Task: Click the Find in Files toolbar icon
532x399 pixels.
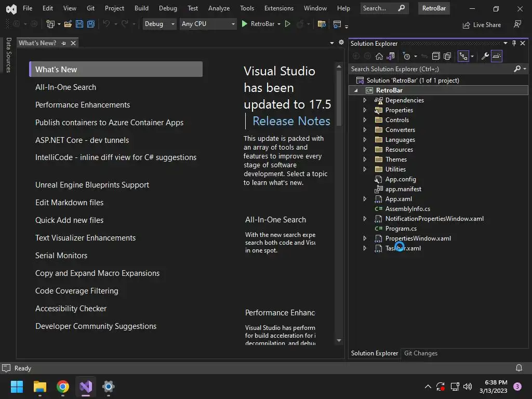Action: point(321,24)
